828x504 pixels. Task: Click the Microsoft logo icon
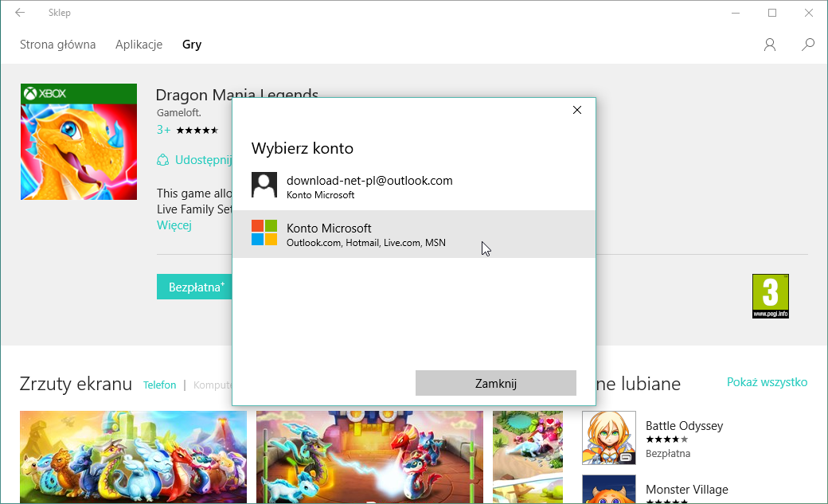tap(264, 233)
